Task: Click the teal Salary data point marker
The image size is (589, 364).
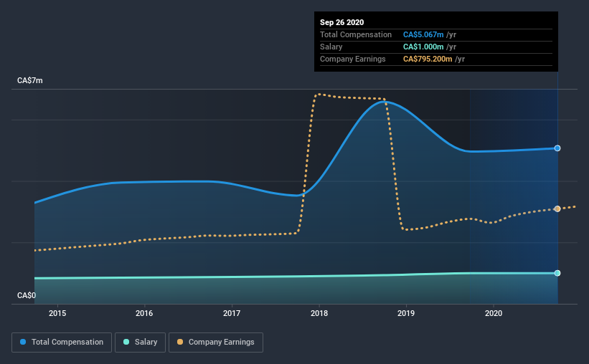Action: [x=557, y=273]
